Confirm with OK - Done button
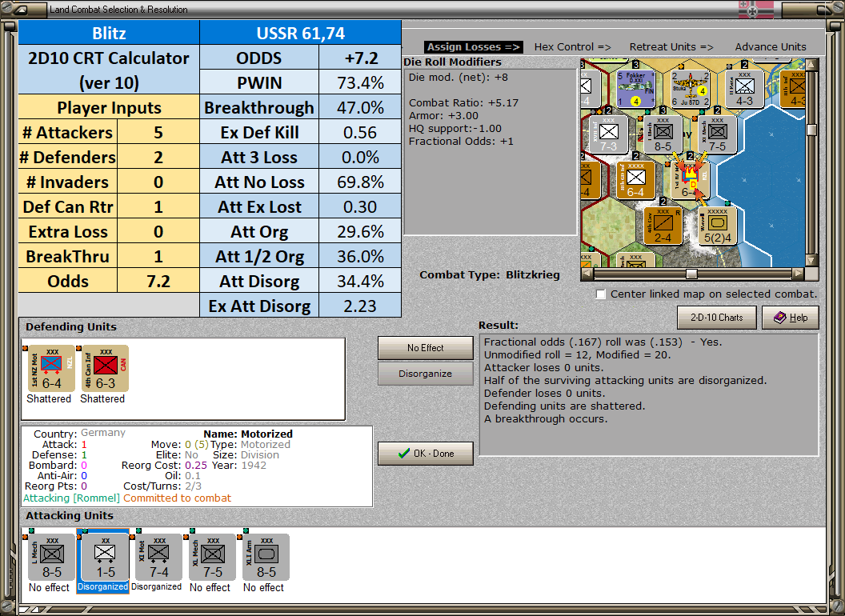 click(425, 454)
